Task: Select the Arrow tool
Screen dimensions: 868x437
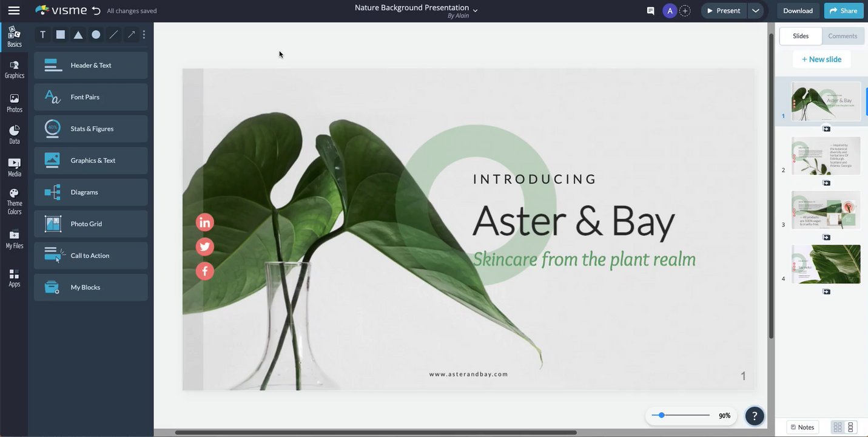Action: pos(131,35)
